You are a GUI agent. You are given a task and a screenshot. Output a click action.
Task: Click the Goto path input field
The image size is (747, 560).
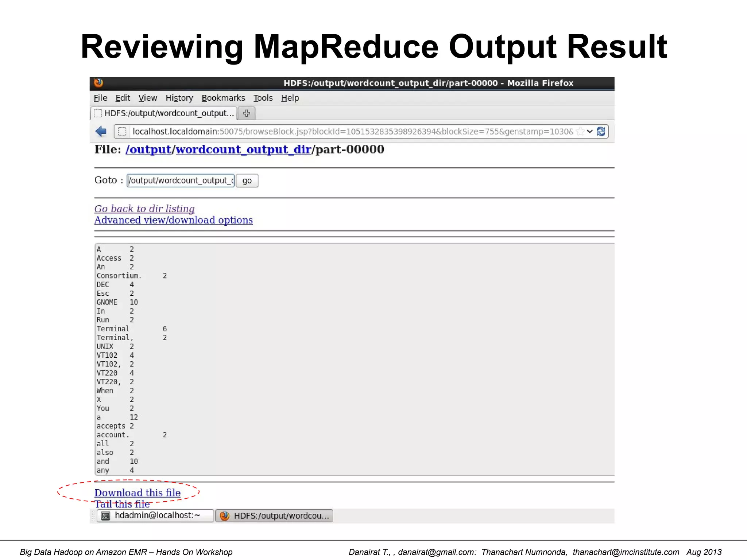tap(181, 180)
